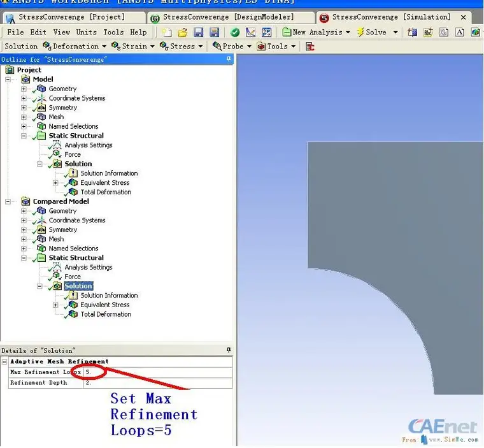Click the Save As icon in toolbar
Viewport: 484px width, 448px height.
coord(214,32)
